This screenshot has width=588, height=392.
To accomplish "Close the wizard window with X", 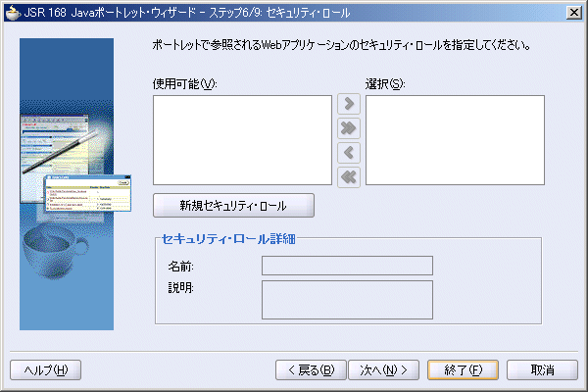I will (574, 13).
